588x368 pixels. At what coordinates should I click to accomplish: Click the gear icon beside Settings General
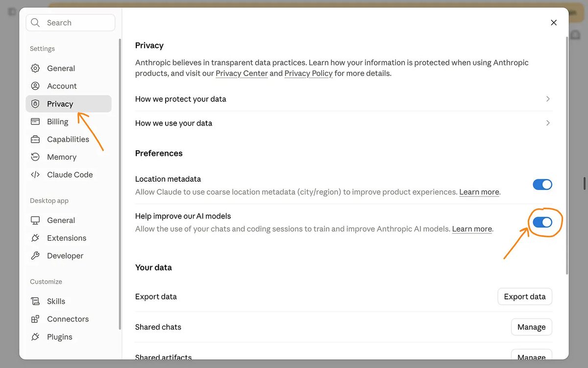click(x=35, y=68)
